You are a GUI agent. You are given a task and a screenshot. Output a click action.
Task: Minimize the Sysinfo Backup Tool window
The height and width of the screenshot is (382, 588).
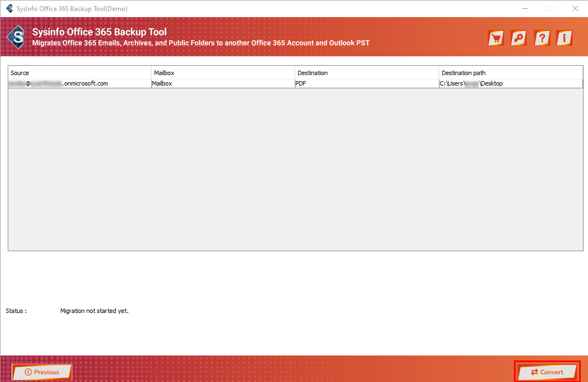coord(525,8)
